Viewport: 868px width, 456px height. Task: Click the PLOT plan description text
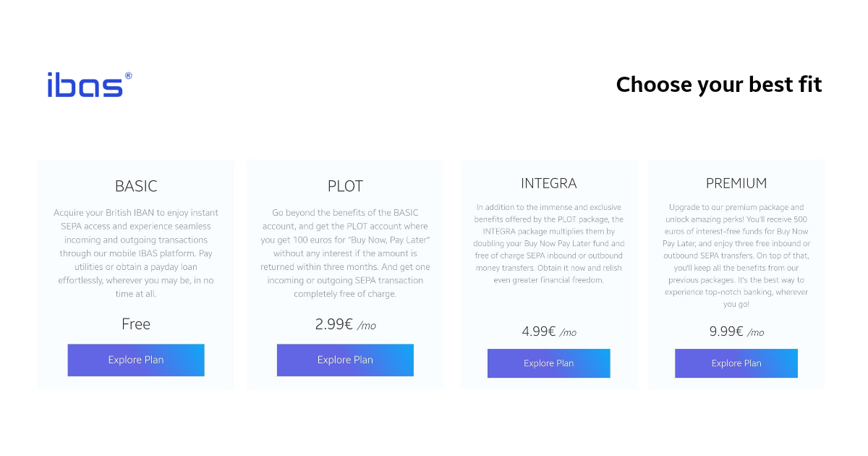click(345, 253)
